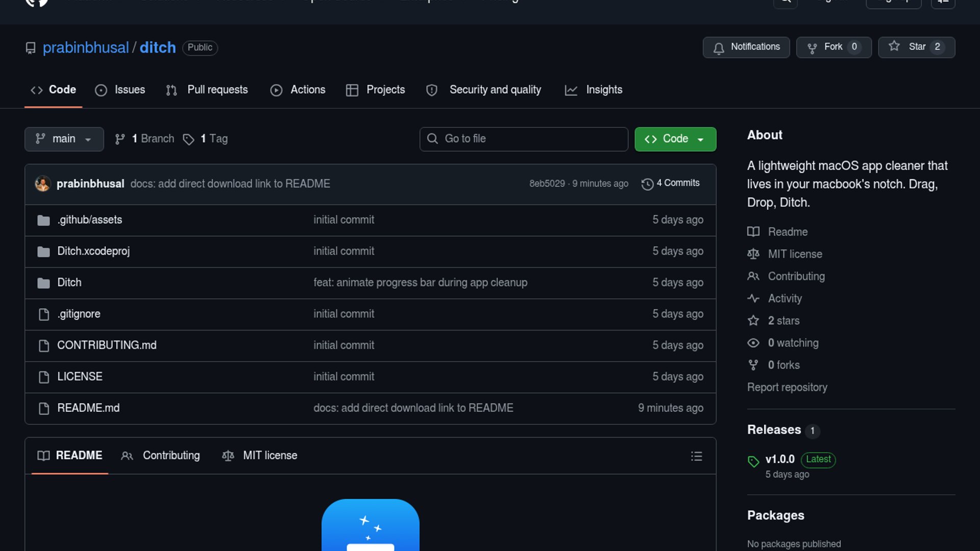Click the commit history clock icon
Viewport: 980px width, 551px height.
[x=647, y=184]
